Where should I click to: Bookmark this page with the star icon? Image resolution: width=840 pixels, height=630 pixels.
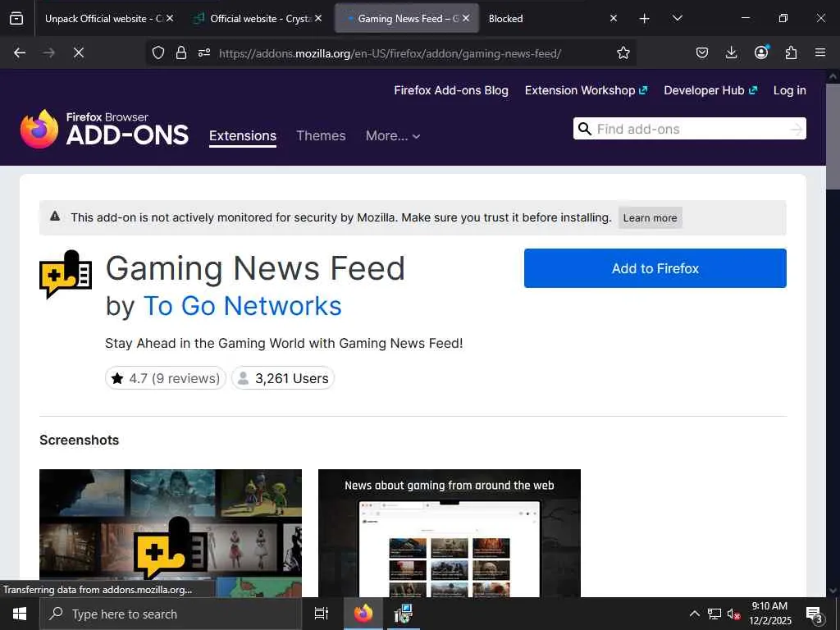[623, 52]
